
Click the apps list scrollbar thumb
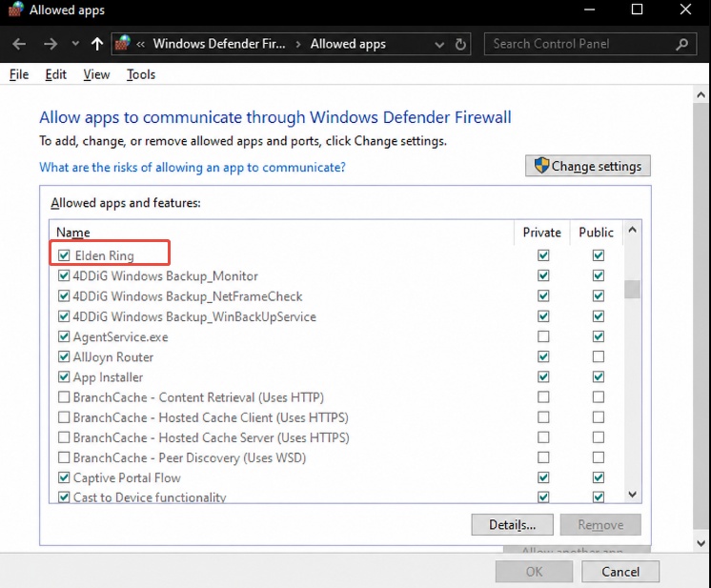[632, 290]
